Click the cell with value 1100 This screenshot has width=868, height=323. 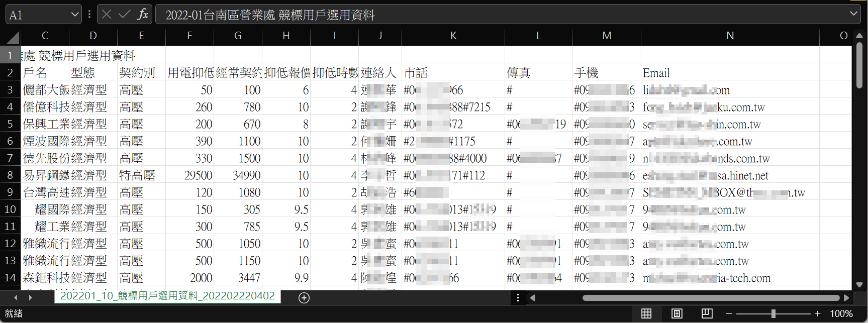point(238,141)
